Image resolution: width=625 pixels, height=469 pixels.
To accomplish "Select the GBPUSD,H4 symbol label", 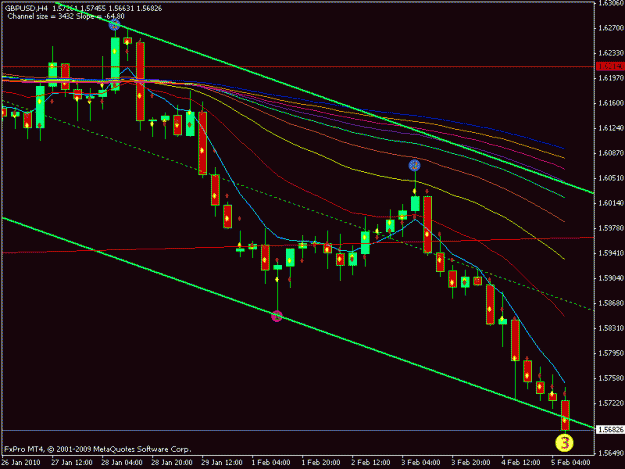I will pos(28,8).
